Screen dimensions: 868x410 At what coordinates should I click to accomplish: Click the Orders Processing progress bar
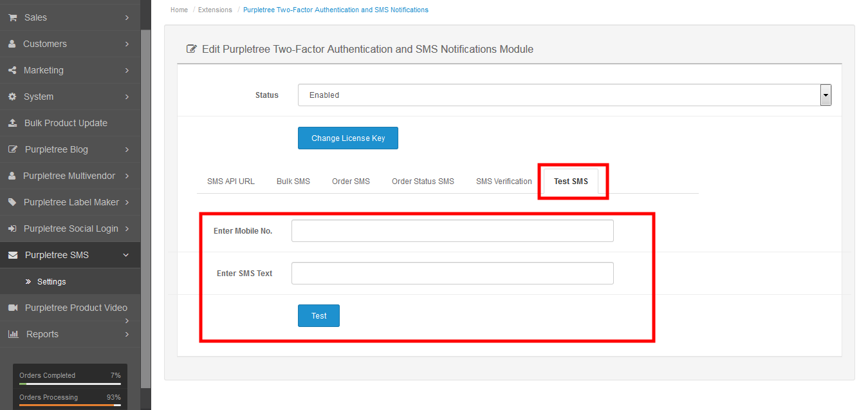coord(70,405)
